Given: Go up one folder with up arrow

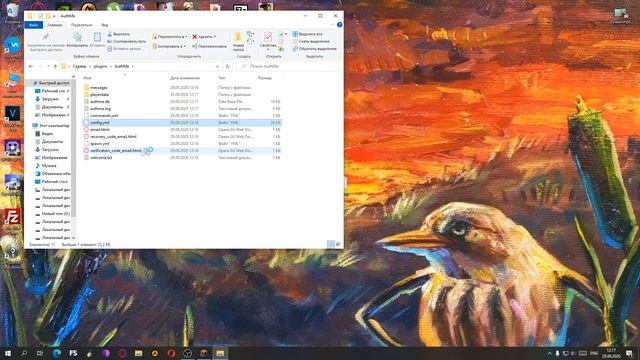Looking at the screenshot, I should click(x=55, y=66).
